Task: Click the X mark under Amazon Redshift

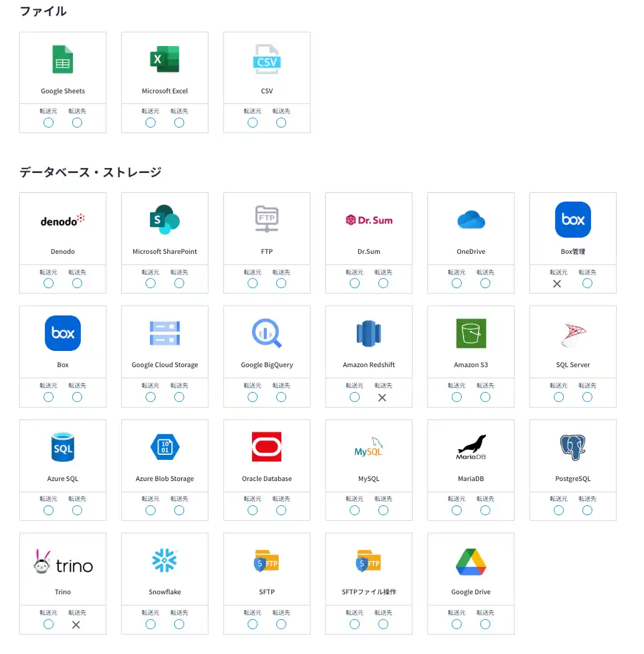Action: 383,398
